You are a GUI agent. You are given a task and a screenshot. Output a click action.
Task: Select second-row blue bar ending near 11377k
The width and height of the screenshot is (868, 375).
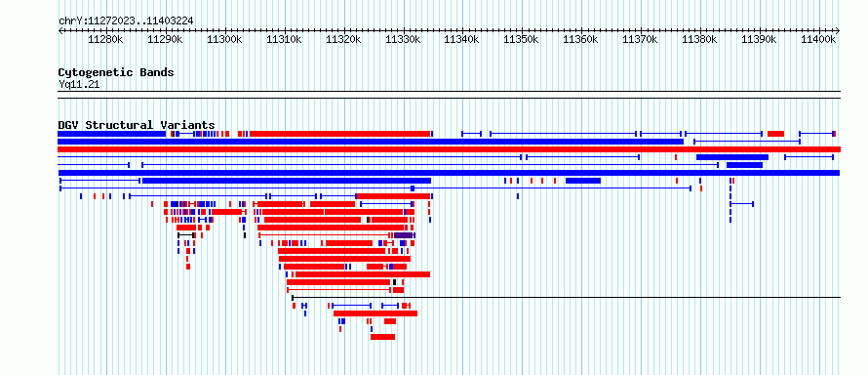pyautogui.click(x=371, y=142)
